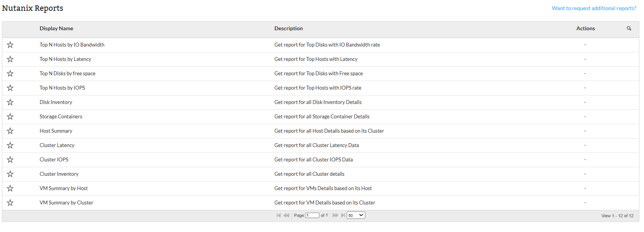
Task: Favorite the Top N Hosts by Latency report
Action: [x=10, y=59]
